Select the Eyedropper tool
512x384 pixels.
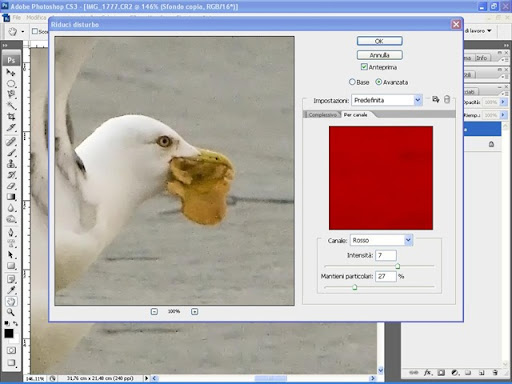point(11,290)
